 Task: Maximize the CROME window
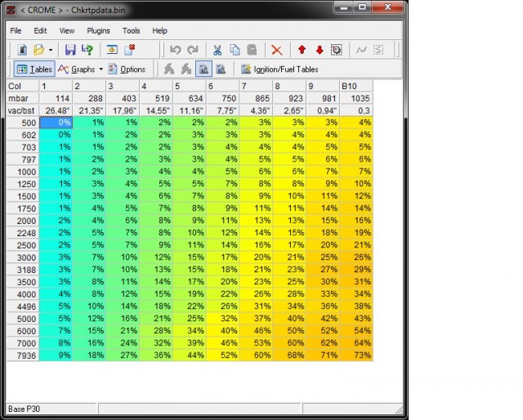pos(362,7)
